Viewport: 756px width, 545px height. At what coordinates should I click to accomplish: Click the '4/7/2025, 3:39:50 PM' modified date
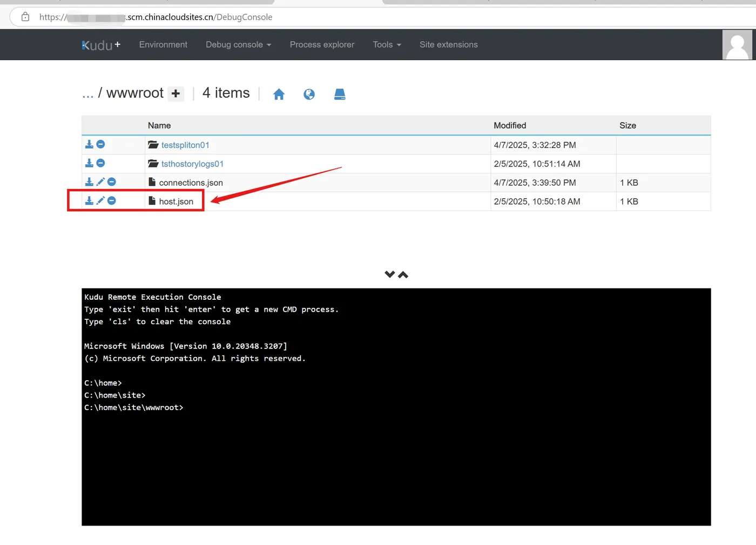click(535, 183)
